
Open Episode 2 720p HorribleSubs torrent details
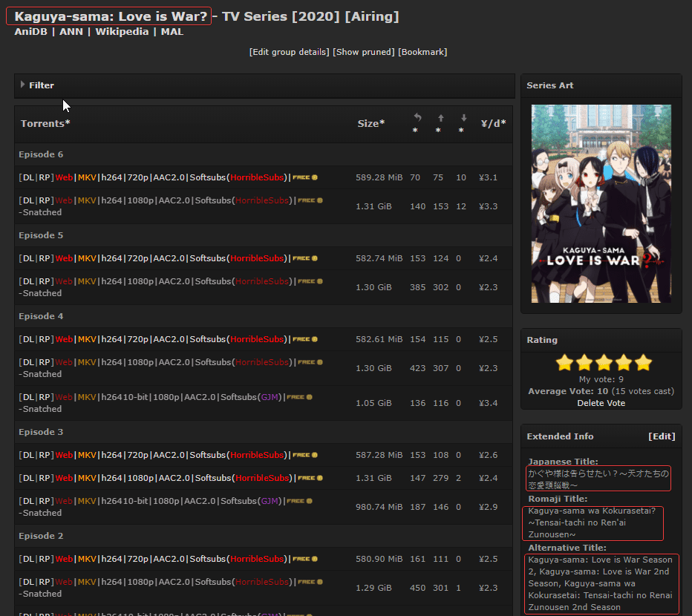pyautogui.click(x=172, y=559)
